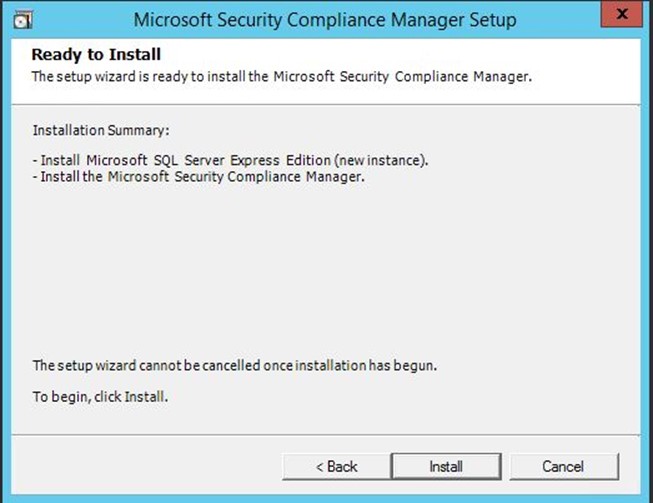Select the 'Install the Microsoft Security Compliance Manager' line
The width and height of the screenshot is (653, 503).
pyautogui.click(x=199, y=177)
